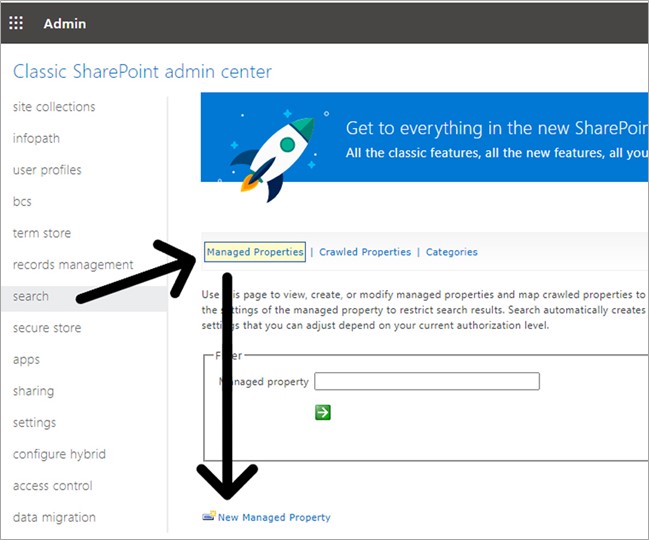Open bcs in the sidebar
This screenshot has width=649, height=540.
coord(22,201)
